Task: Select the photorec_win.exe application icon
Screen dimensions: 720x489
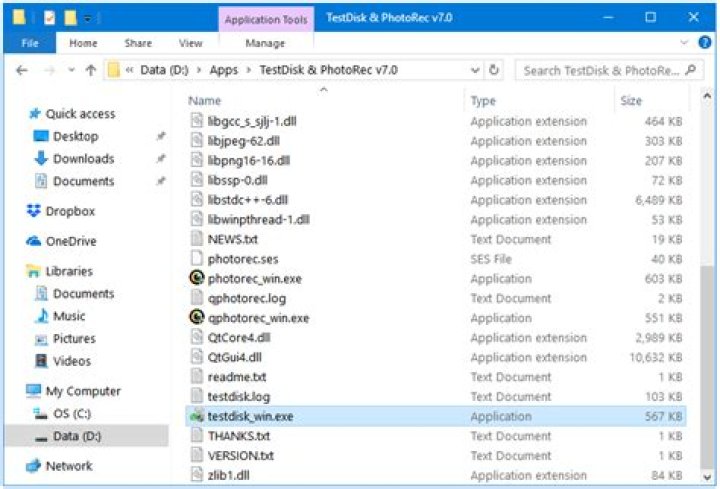Action: tap(197, 279)
